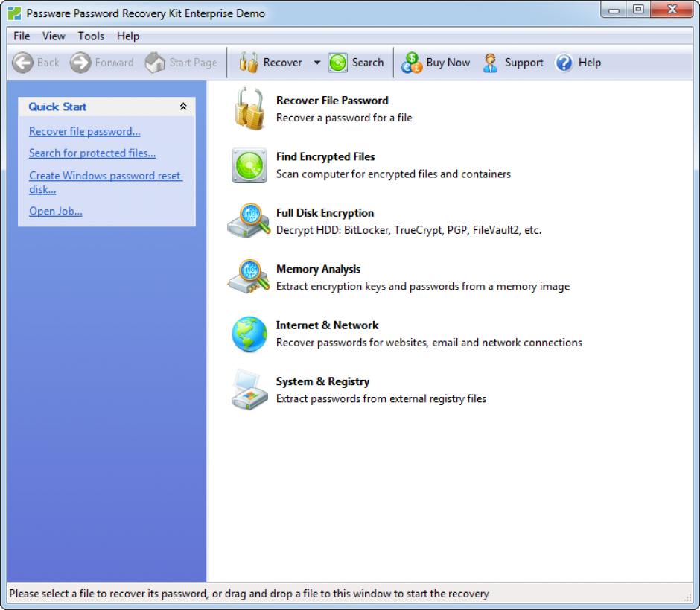Click the Recover padlocks toolbar icon

[x=249, y=63]
